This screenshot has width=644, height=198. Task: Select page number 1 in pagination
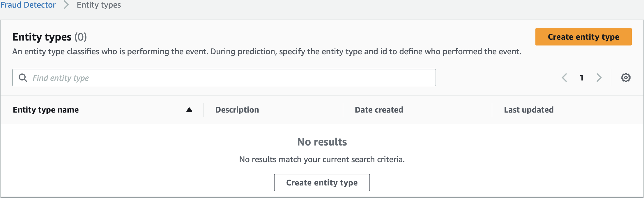[581, 78]
